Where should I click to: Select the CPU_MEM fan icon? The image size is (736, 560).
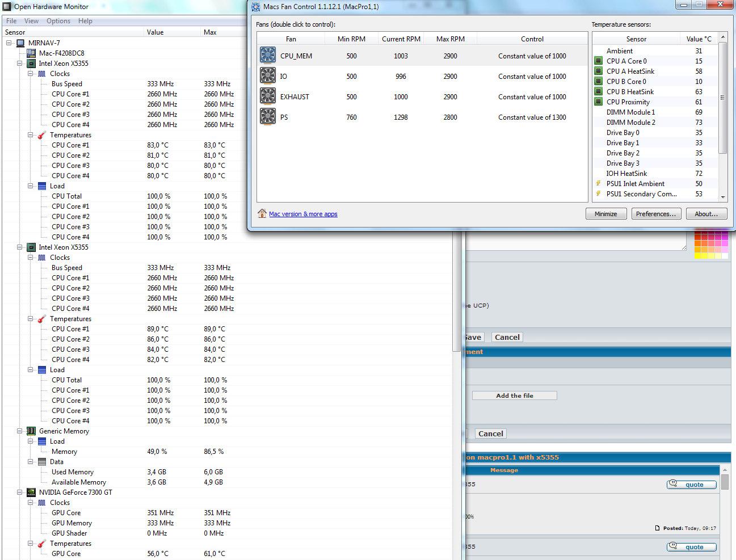click(x=268, y=55)
